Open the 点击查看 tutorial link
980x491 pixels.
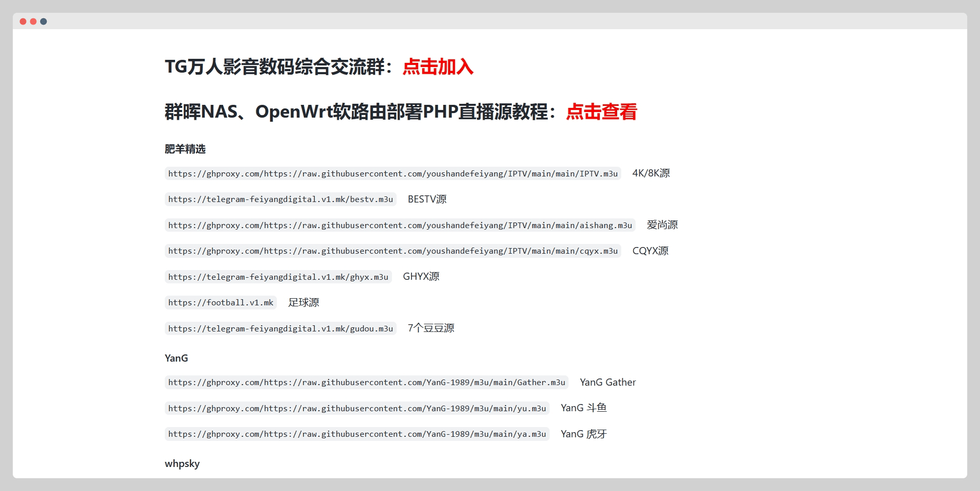(601, 112)
